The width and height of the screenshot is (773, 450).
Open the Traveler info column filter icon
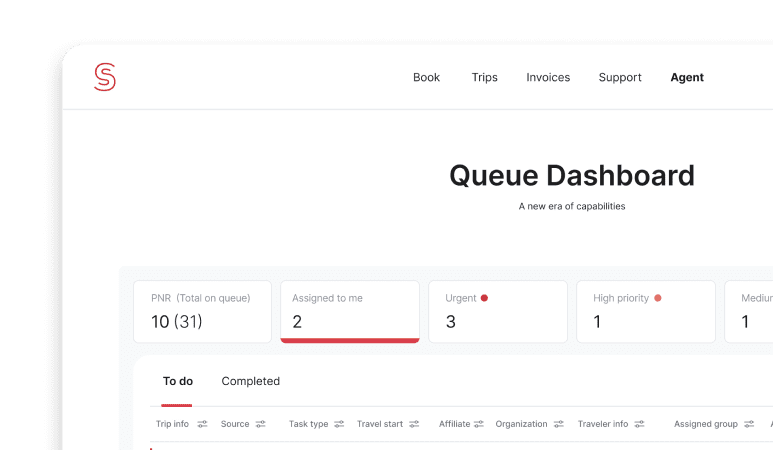click(x=639, y=424)
